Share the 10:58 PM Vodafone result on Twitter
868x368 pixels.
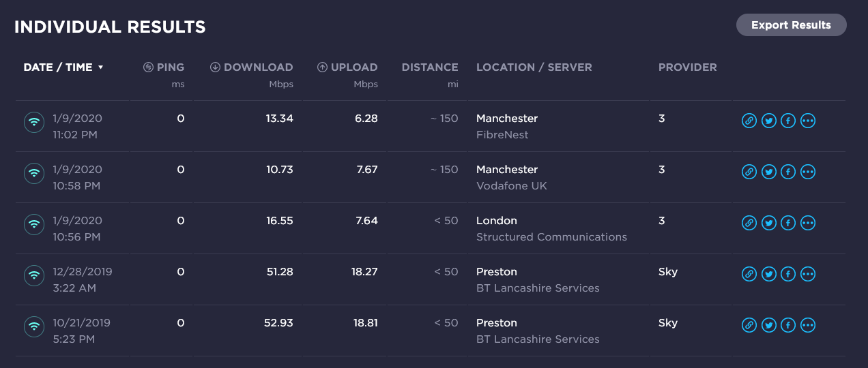pyautogui.click(x=769, y=172)
